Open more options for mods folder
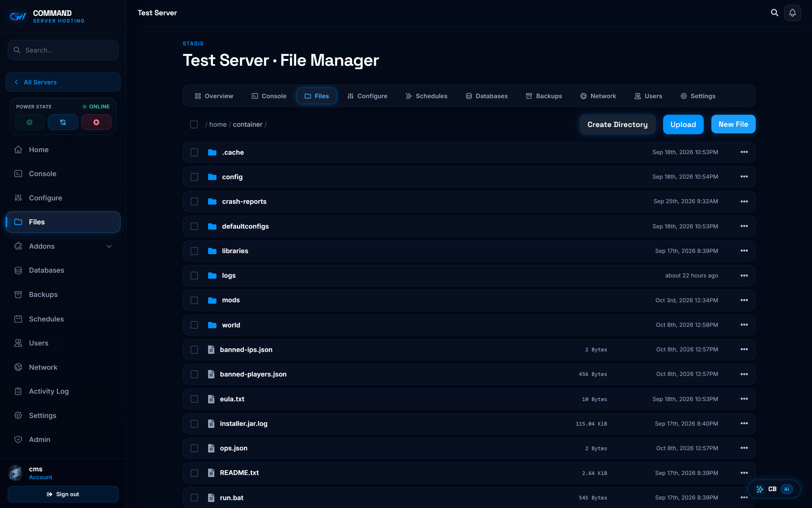Screen dimensions: 812x508 tap(744, 300)
